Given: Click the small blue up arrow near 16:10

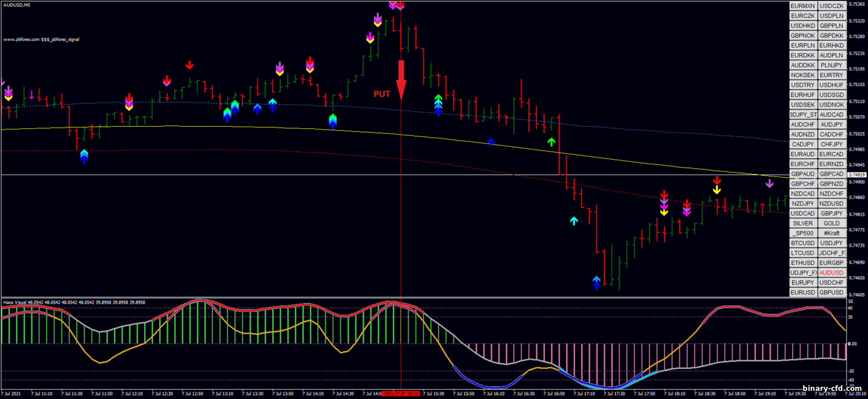Looking at the screenshot, I should click(491, 142).
